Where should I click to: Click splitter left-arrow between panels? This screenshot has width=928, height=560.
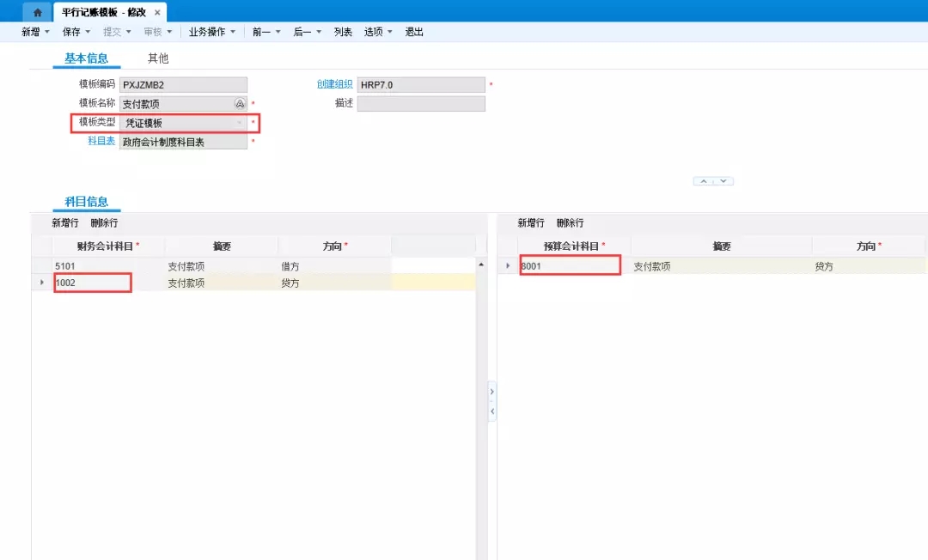491,411
